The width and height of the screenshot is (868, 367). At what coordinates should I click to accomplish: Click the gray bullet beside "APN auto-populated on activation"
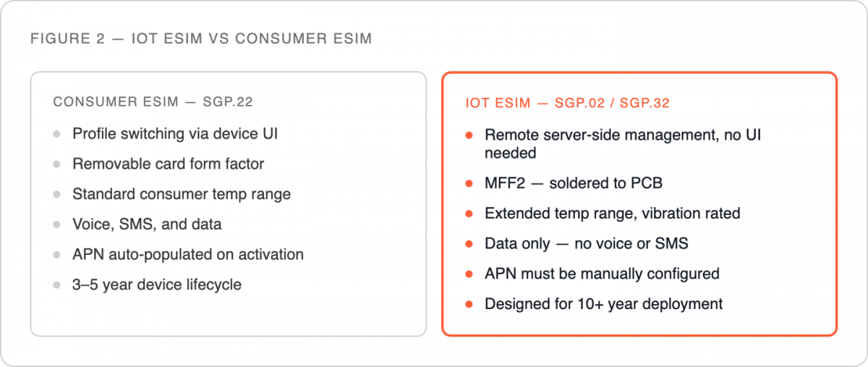click(57, 255)
